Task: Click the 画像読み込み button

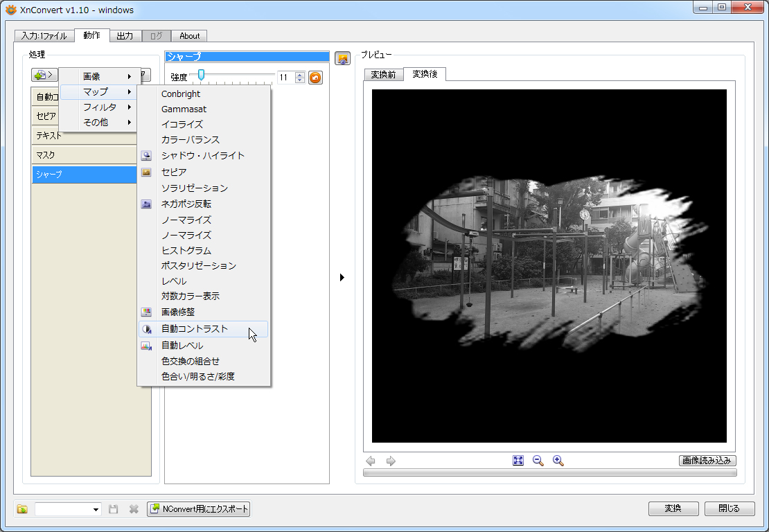Action: (707, 461)
